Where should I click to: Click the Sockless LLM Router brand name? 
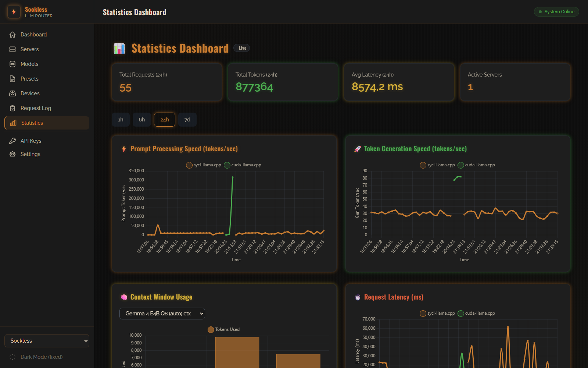click(39, 12)
